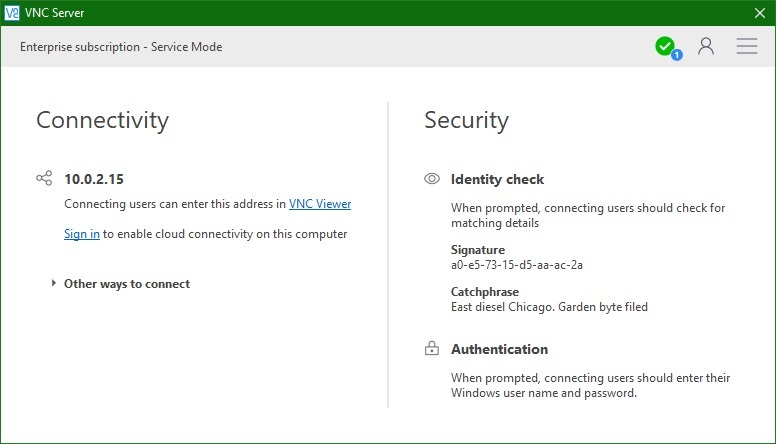Click the blue notification badge showing 1
Viewport: 776px width, 444px height.
click(x=677, y=54)
